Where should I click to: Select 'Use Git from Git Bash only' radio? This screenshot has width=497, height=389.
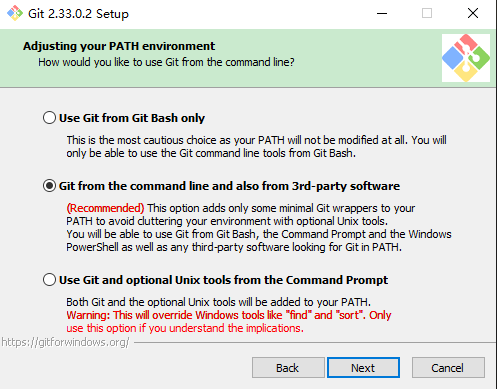click(49, 118)
